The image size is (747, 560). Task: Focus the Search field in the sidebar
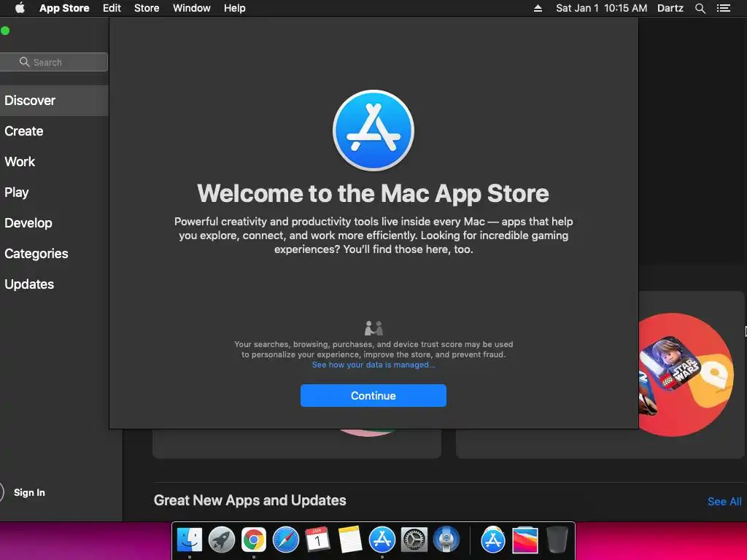pyautogui.click(x=54, y=62)
